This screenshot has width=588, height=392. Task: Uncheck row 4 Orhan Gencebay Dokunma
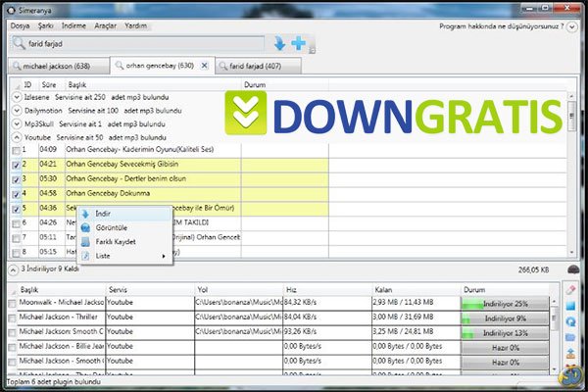coord(16,194)
